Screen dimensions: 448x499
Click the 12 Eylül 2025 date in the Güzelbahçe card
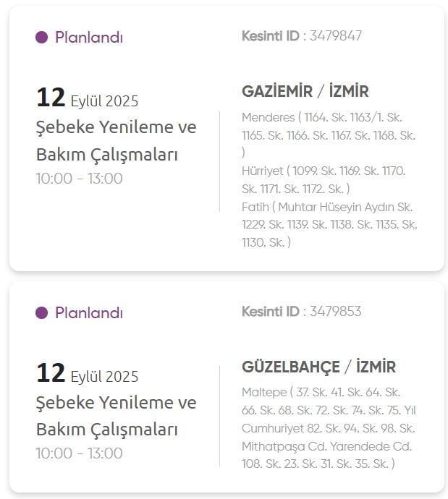87,375
